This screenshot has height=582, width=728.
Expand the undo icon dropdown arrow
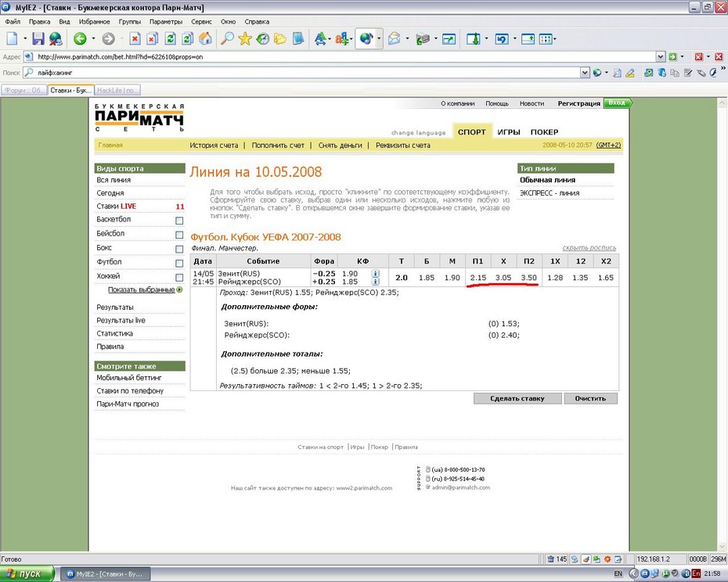tap(514, 39)
